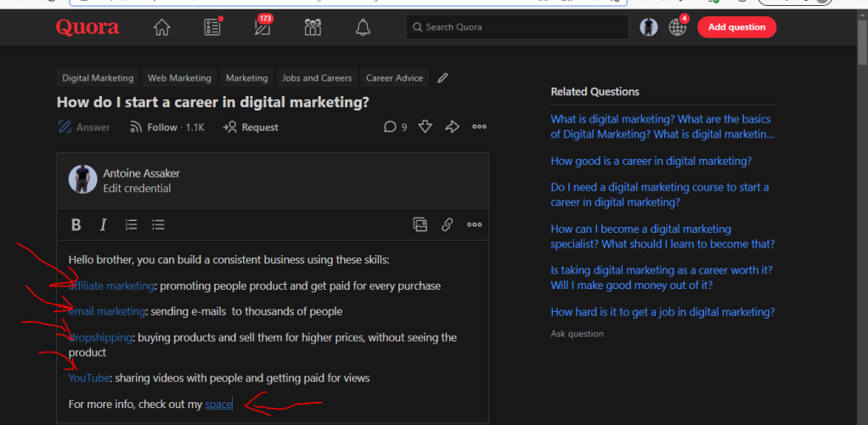Open 'Is taking digital marketing as a career worth it?'
Viewport: 868px width, 425px height.
tap(662, 278)
